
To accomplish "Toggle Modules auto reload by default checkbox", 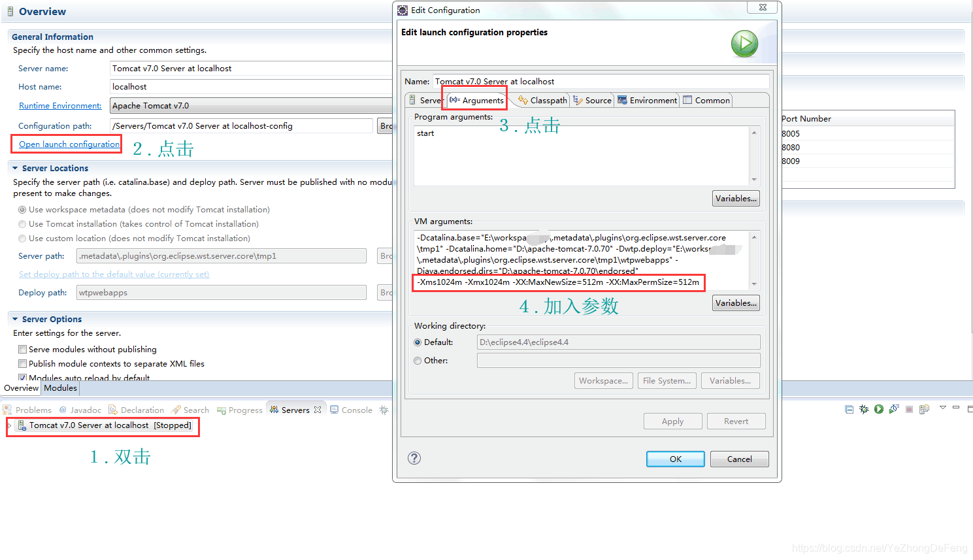I will coord(23,378).
